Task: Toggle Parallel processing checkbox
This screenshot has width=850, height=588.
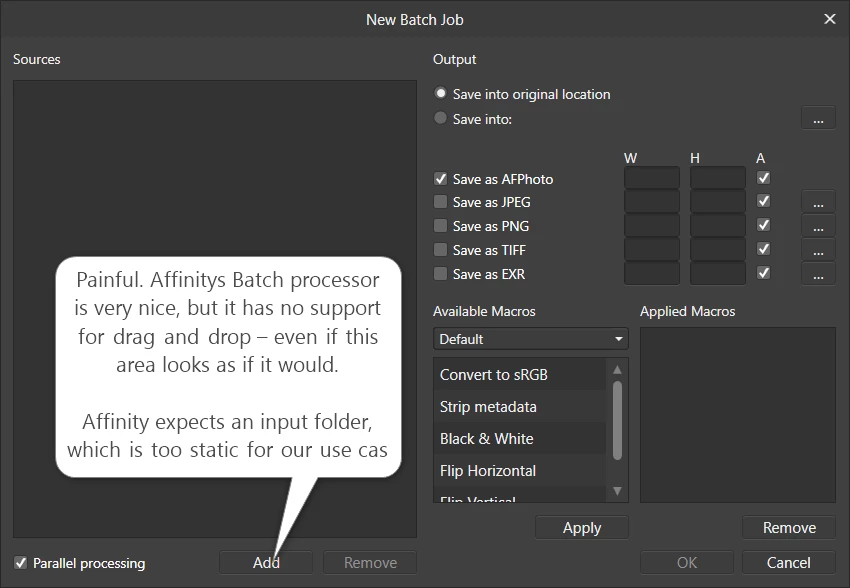Action: (x=21, y=563)
